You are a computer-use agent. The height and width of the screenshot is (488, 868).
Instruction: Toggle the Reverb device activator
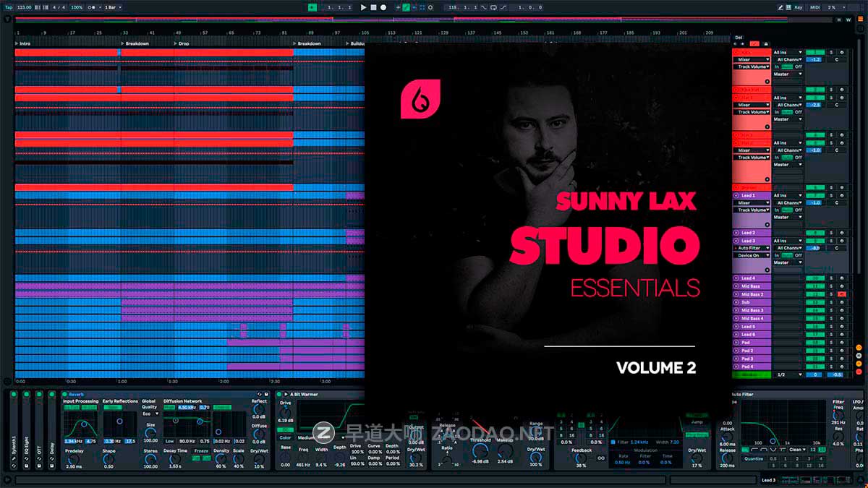pos(65,395)
